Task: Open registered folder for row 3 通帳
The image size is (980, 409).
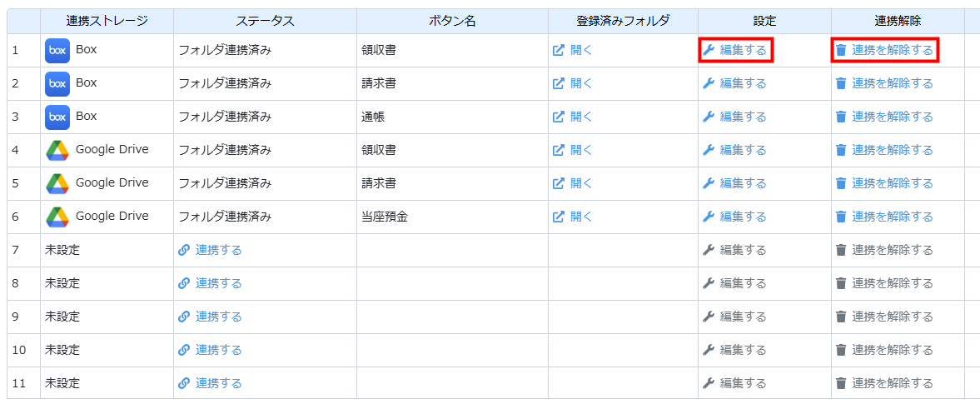Action: coord(573,117)
